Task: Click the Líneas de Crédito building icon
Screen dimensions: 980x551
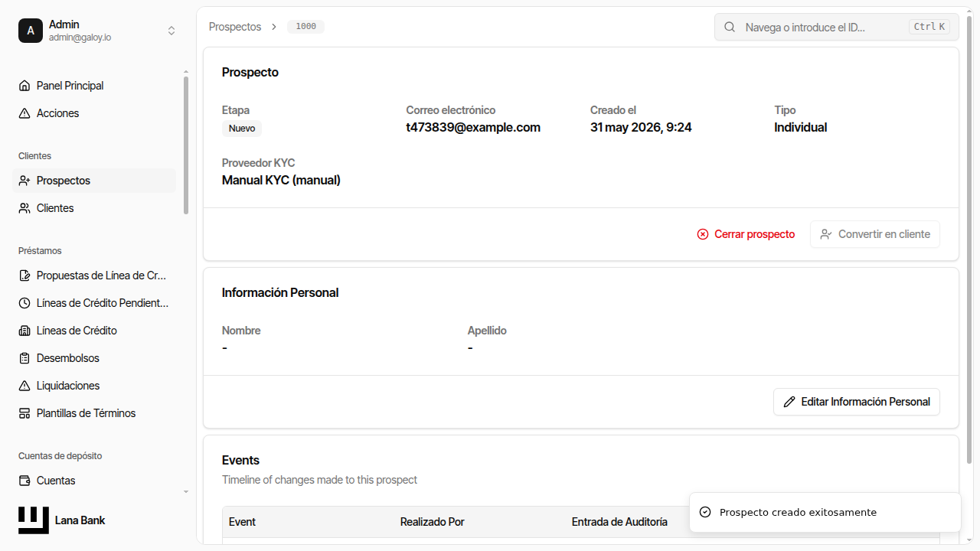Action: click(24, 331)
